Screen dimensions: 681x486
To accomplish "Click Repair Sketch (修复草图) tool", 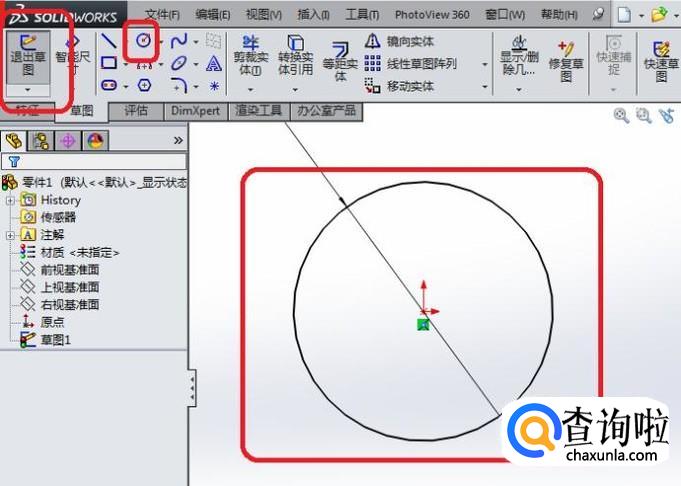I will (x=565, y=61).
